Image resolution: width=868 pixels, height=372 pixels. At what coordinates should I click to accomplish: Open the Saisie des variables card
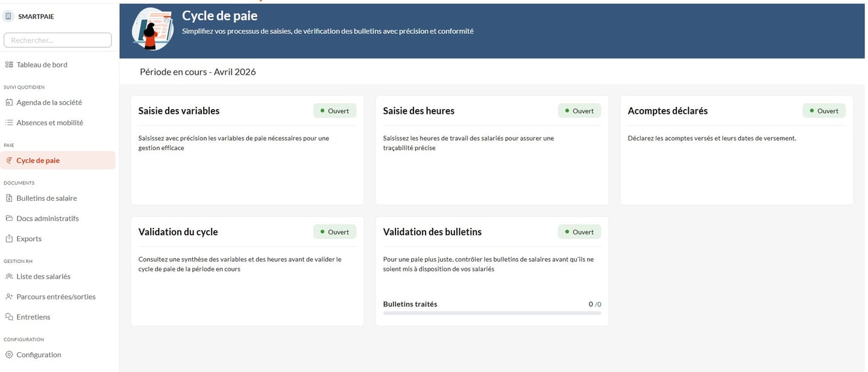[x=179, y=111]
